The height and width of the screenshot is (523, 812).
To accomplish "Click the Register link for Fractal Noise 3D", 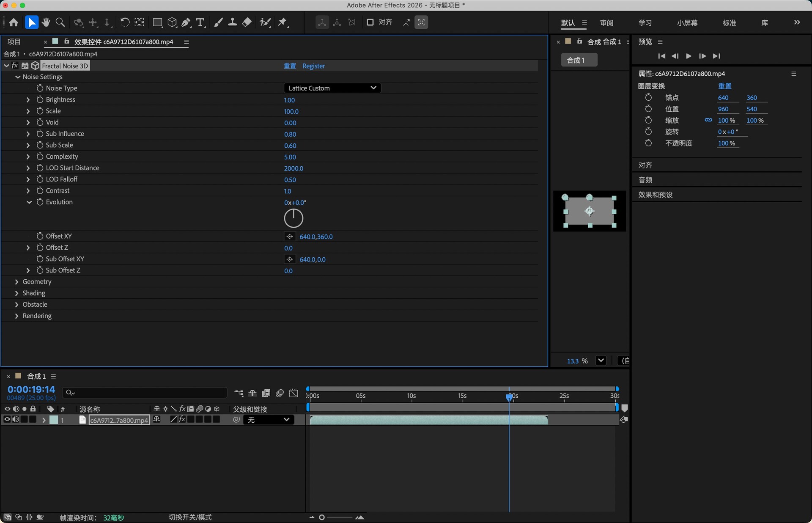I will point(313,66).
